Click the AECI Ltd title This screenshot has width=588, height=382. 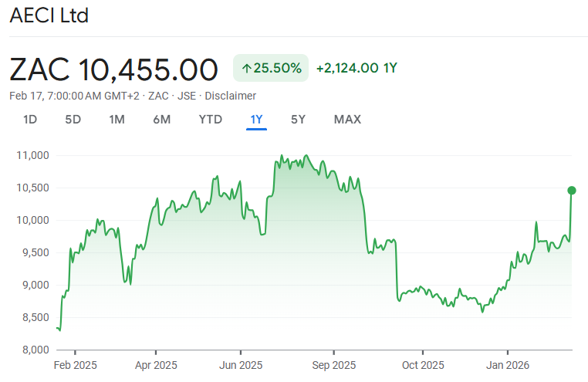pos(49,15)
